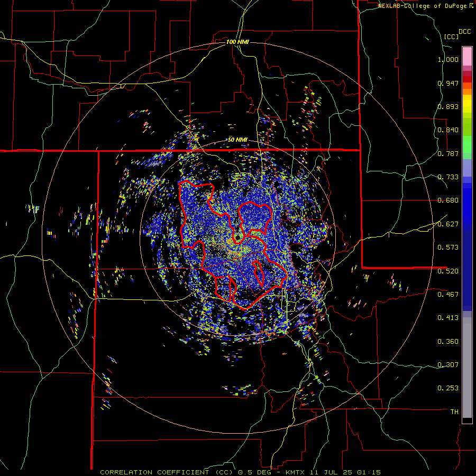Select the 0.733 scale value
The height and width of the screenshot is (476, 476).
tap(448, 177)
